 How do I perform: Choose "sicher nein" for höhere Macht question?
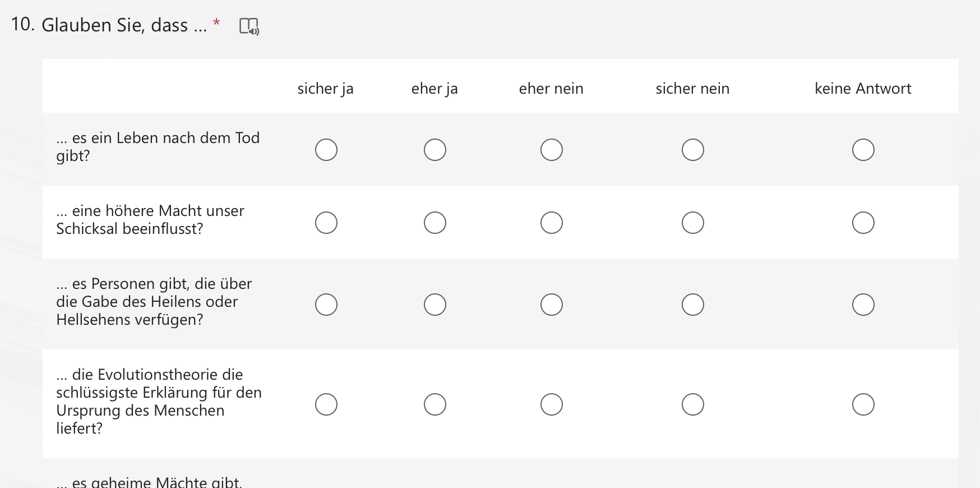[x=693, y=223]
